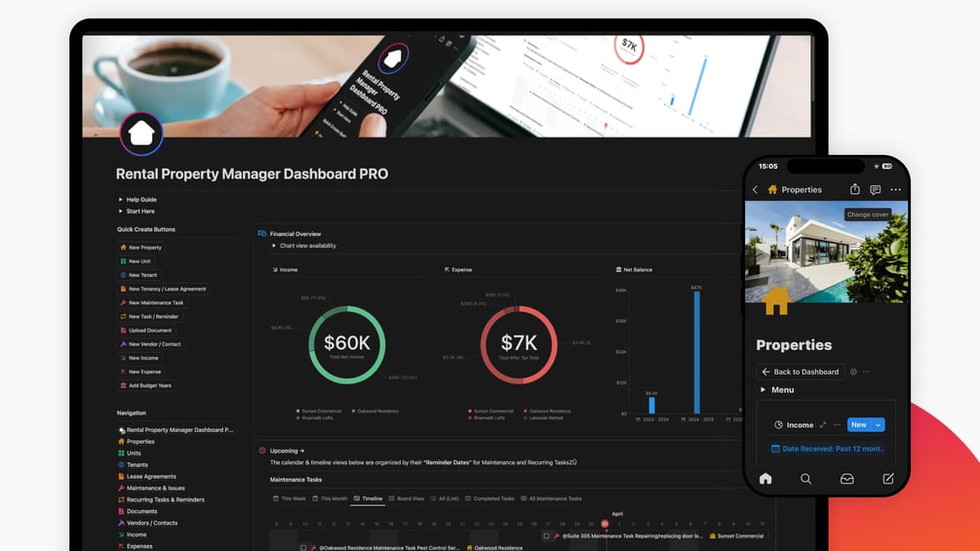Click New Tenancy / Lease Agreement button
This screenshot has width=980, height=551.
point(163,289)
